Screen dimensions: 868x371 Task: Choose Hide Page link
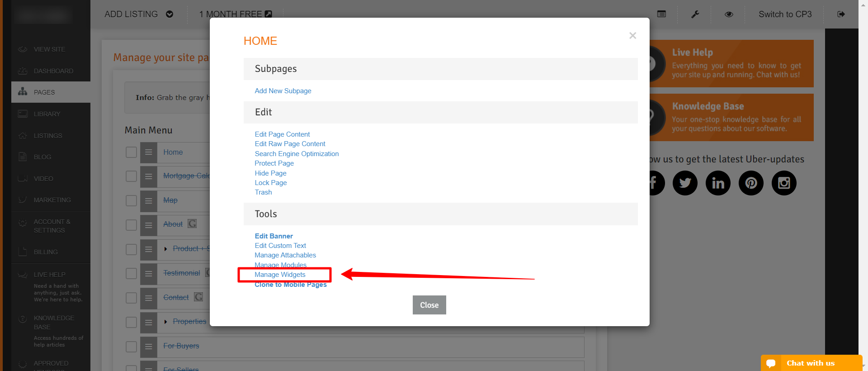(270, 173)
